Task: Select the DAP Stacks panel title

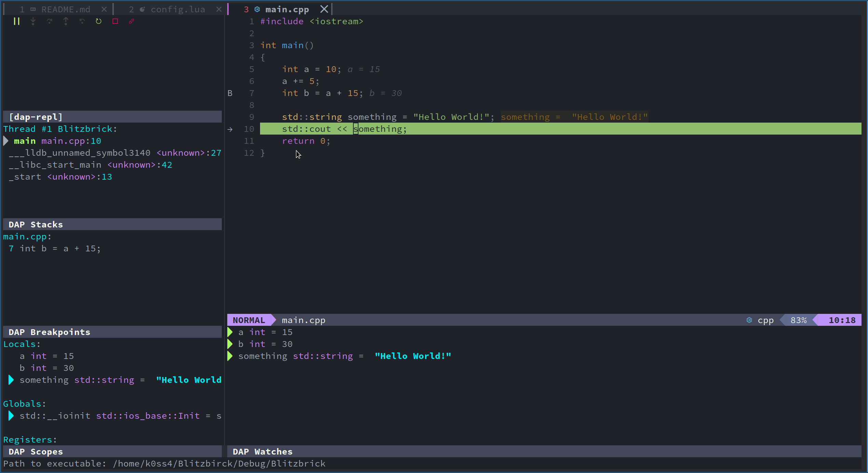Action: coord(36,224)
